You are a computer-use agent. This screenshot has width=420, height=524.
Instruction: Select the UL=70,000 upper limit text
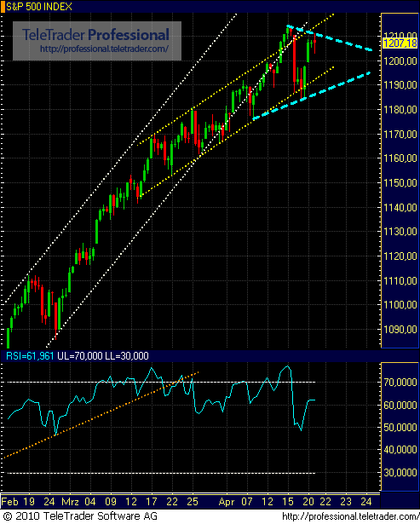click(x=80, y=356)
